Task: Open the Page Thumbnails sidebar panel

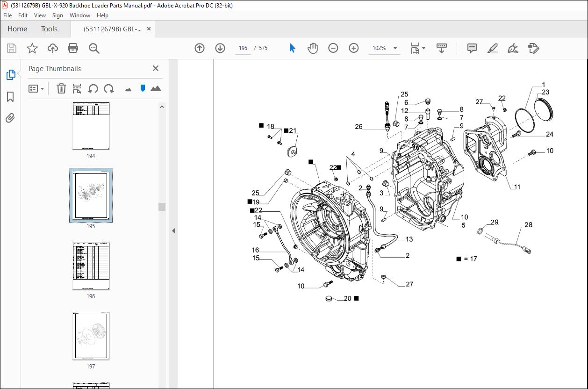Action: 10,75
